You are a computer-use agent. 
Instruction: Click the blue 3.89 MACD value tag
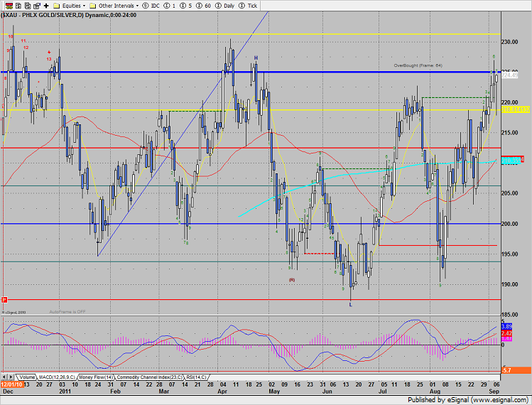pyautogui.click(x=506, y=327)
